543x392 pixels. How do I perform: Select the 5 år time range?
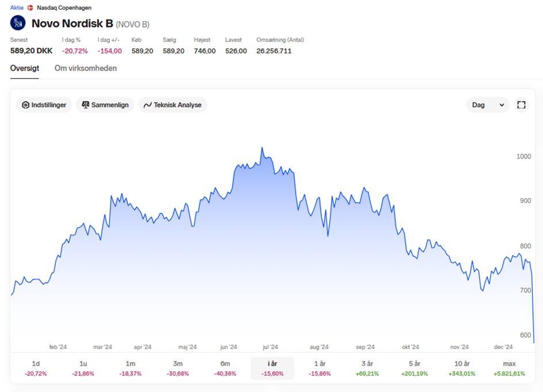click(x=414, y=368)
